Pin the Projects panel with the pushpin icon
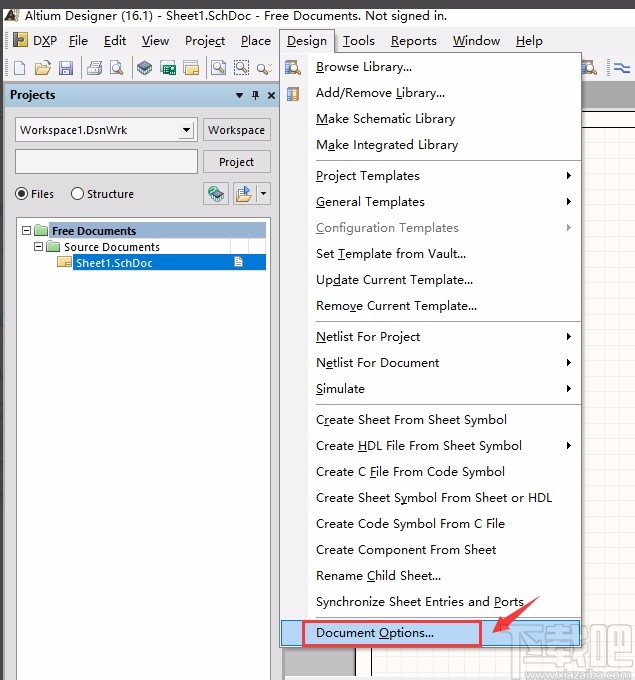This screenshot has width=635, height=680. (x=255, y=95)
